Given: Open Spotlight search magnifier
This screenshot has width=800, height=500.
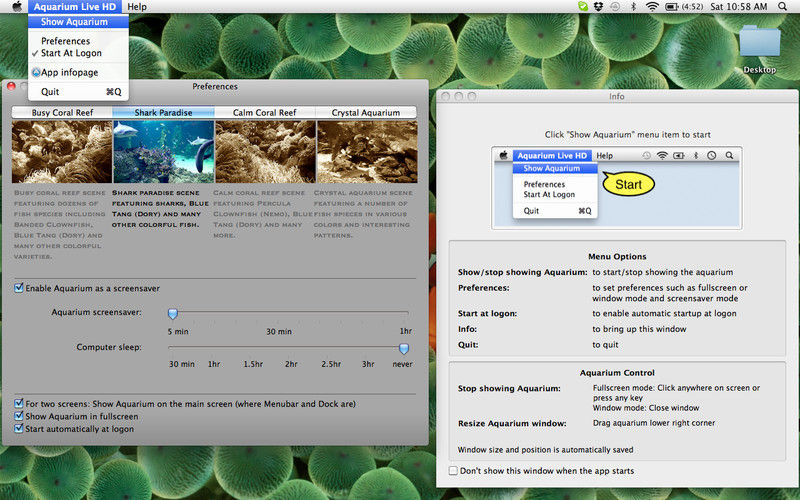Looking at the screenshot, I should click(x=783, y=7).
